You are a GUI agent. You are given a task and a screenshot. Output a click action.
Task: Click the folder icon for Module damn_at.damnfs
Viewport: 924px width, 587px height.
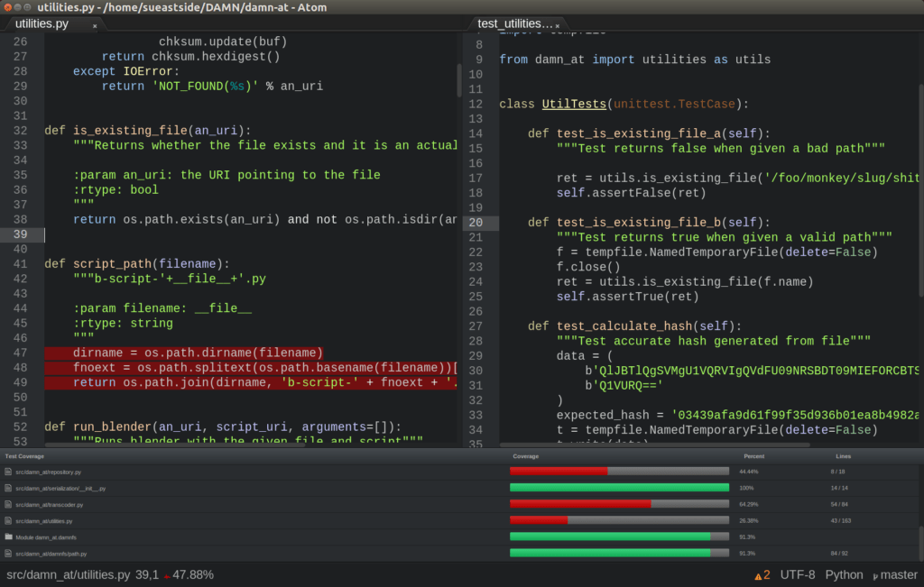pyautogui.click(x=9, y=537)
